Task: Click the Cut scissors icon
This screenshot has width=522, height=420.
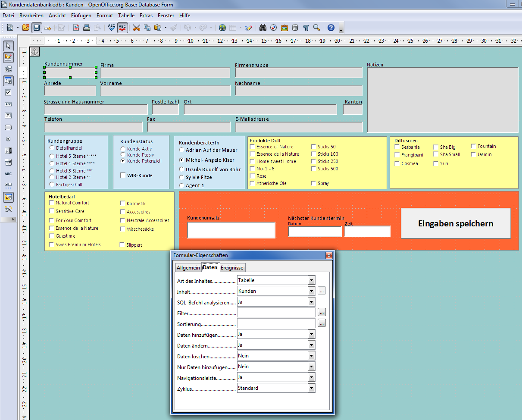Action: pos(137,28)
